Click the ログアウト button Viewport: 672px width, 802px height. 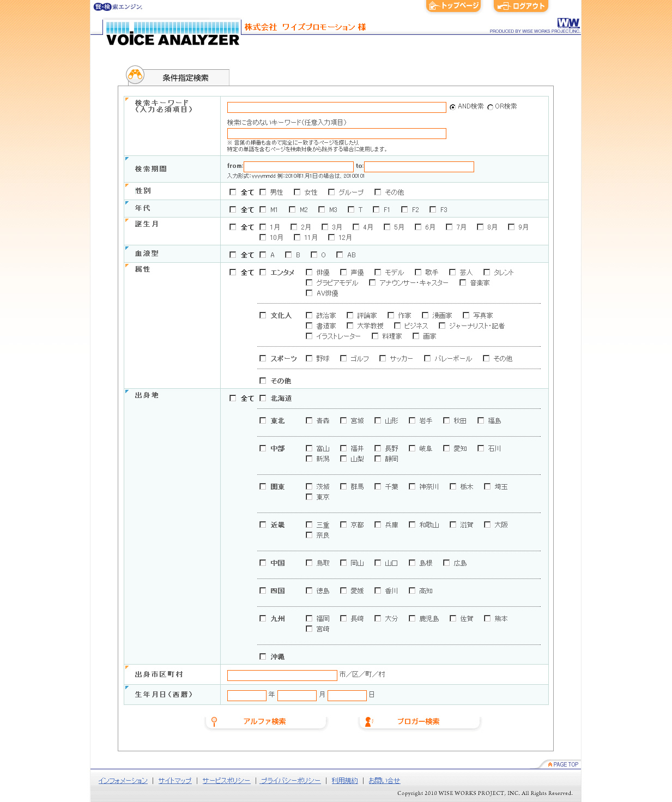(x=521, y=6)
